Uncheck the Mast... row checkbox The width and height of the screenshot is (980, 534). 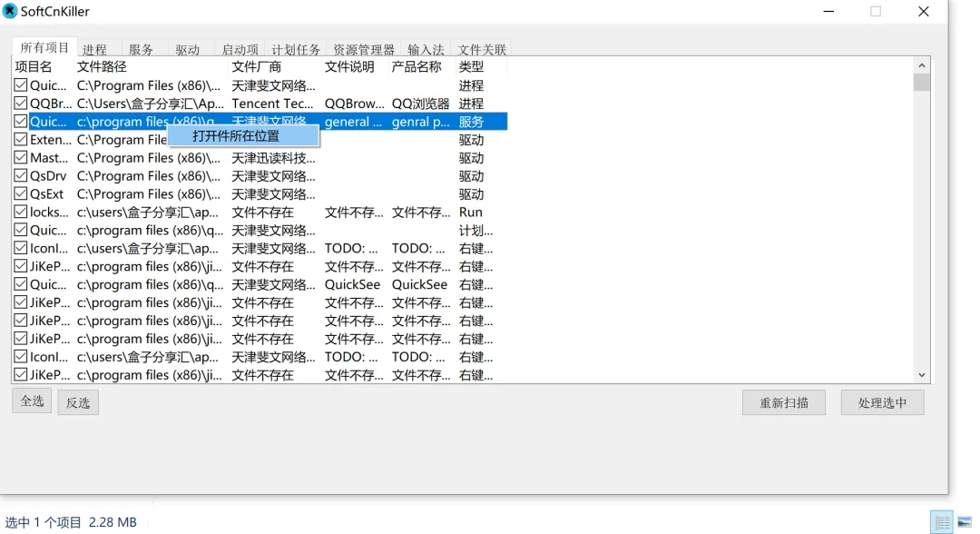[21, 158]
